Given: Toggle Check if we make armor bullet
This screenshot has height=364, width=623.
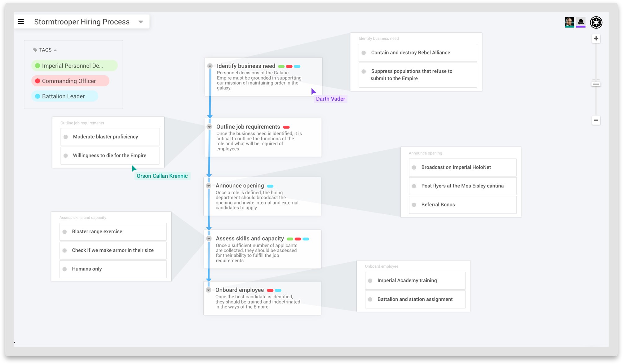Looking at the screenshot, I should (x=65, y=250).
